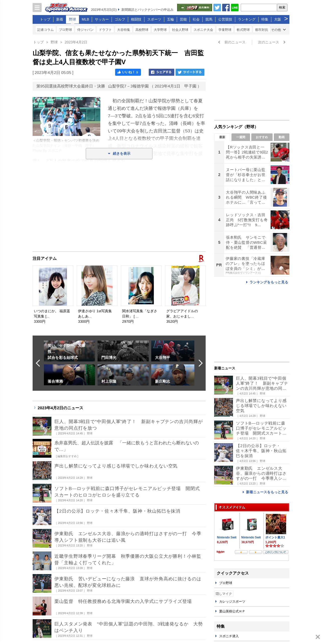Click the Facebook シェアする button
This screenshot has height=644, width=322.
[x=162, y=72]
